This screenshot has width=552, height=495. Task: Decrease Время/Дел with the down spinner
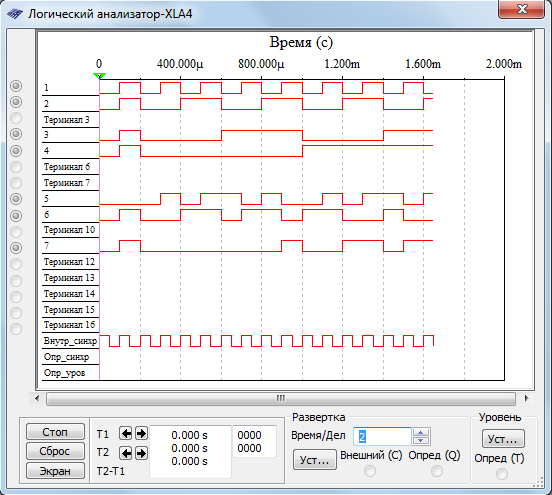(421, 441)
